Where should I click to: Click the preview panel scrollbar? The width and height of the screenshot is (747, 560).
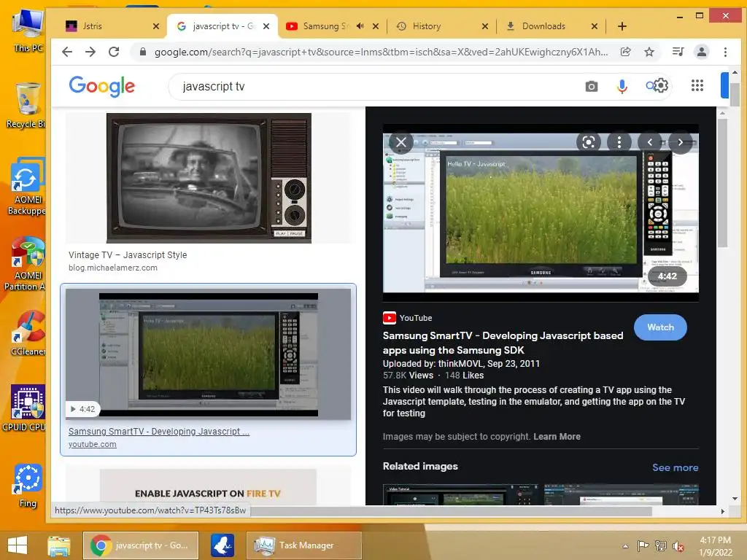(x=722, y=183)
